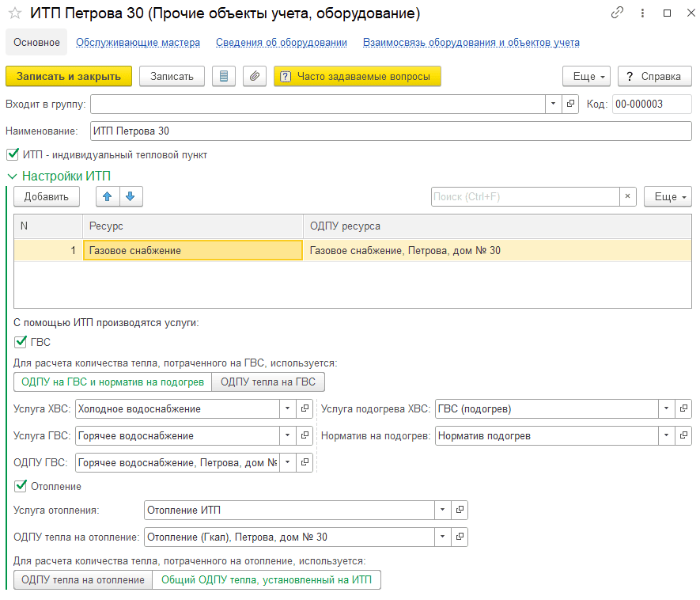
Task: Collapse the Настройки ИТП section
Action: (x=13, y=177)
